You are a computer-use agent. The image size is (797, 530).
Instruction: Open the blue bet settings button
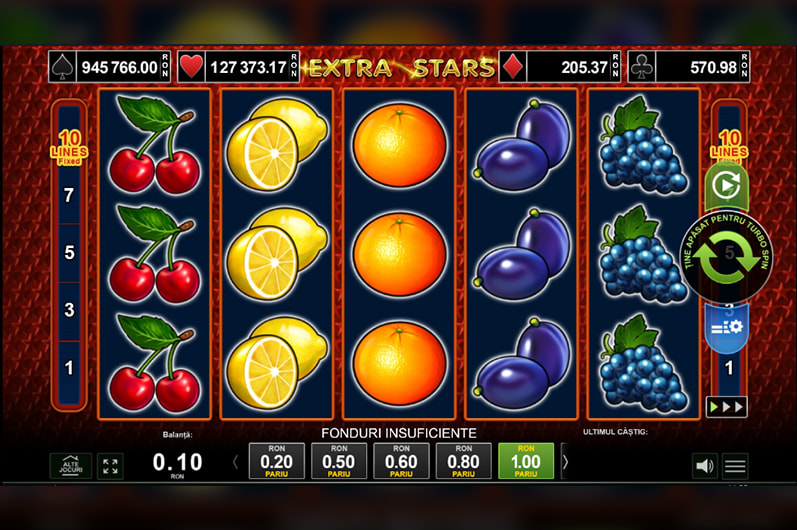726,327
